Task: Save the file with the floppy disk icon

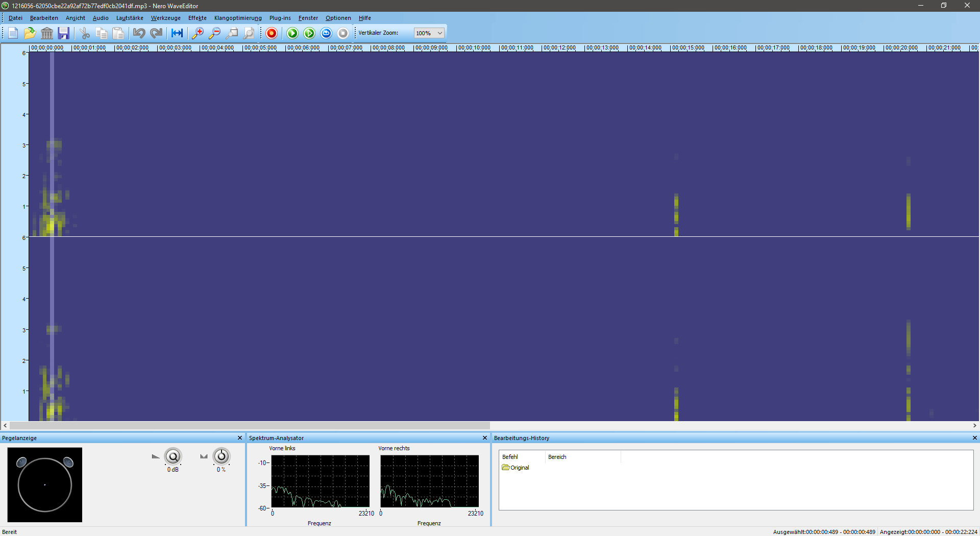Action: pyautogui.click(x=64, y=33)
